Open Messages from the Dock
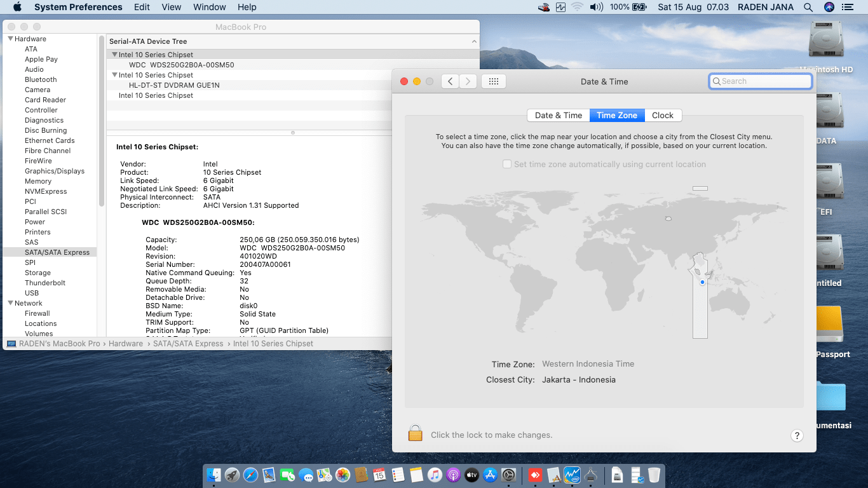This screenshot has height=488, width=868. point(306,475)
